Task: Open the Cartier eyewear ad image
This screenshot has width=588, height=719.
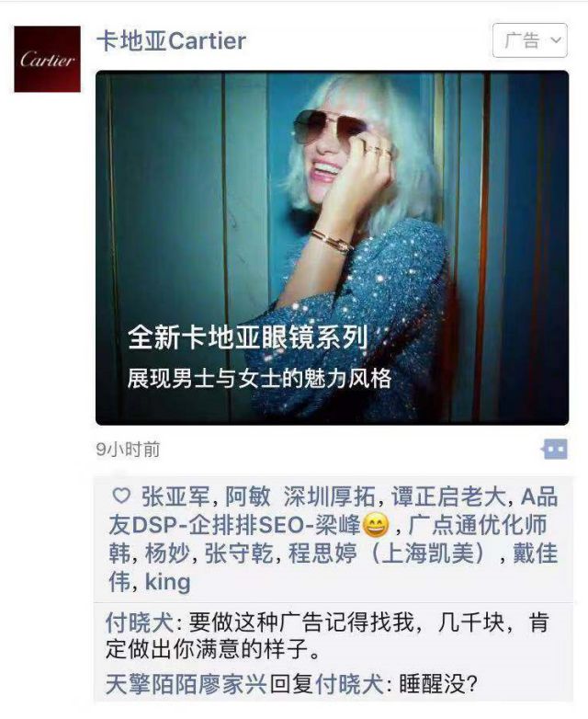Action: (333, 247)
